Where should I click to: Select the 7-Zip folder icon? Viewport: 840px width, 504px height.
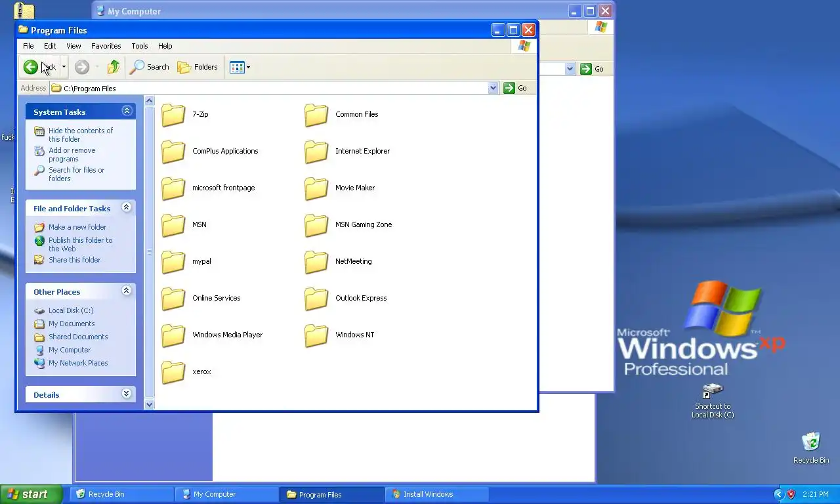pos(174,115)
